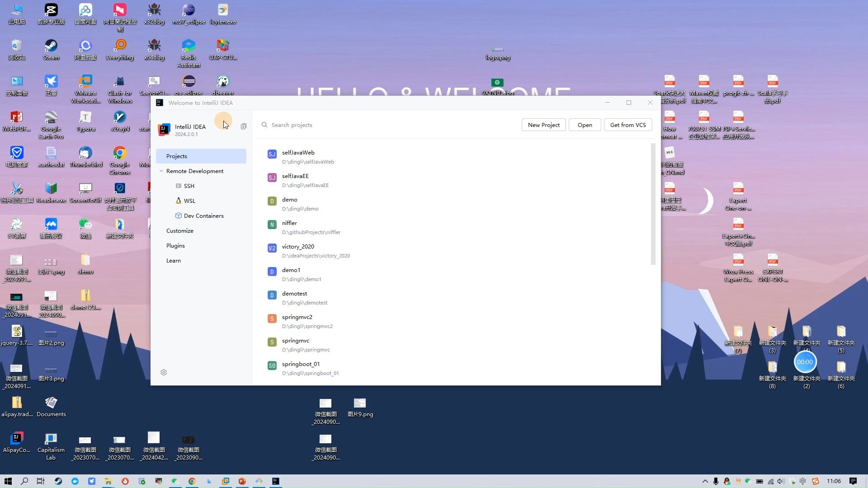Open the demo1 project

tap(456, 274)
